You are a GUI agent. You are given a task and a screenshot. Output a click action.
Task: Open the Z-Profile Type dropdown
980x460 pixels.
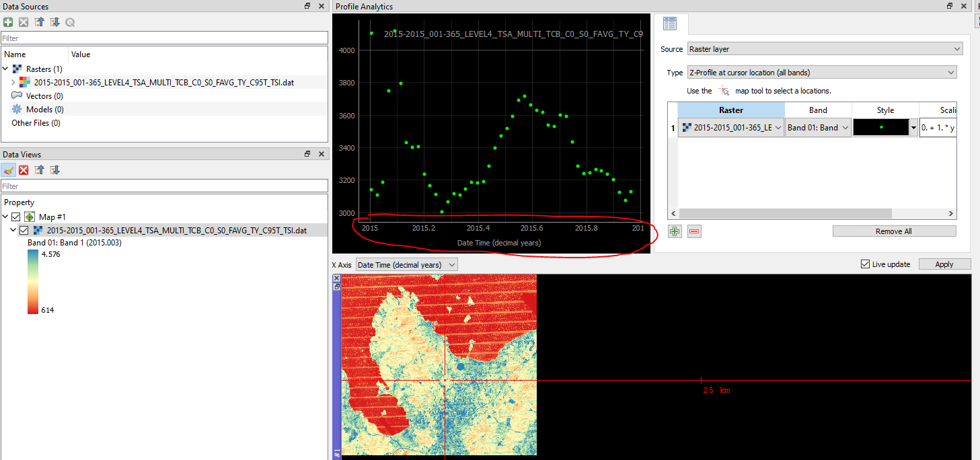(950, 72)
